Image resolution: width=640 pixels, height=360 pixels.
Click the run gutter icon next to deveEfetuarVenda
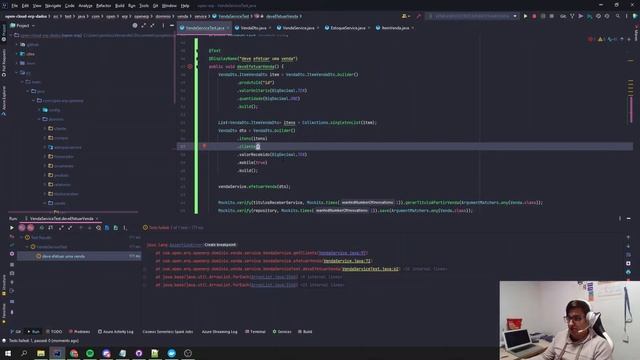[x=190, y=67]
